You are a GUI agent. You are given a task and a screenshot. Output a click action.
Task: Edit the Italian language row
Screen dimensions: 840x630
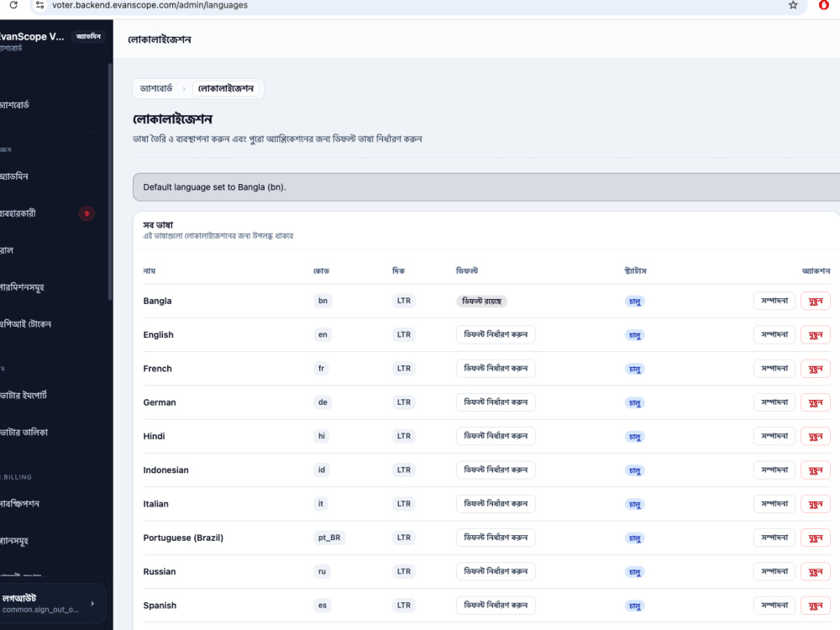pos(774,503)
